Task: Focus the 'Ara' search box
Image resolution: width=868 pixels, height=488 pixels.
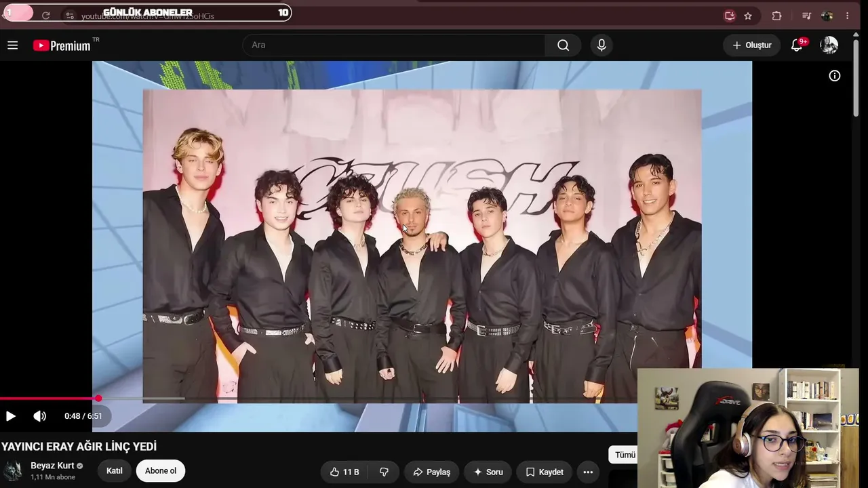Action: pyautogui.click(x=393, y=45)
